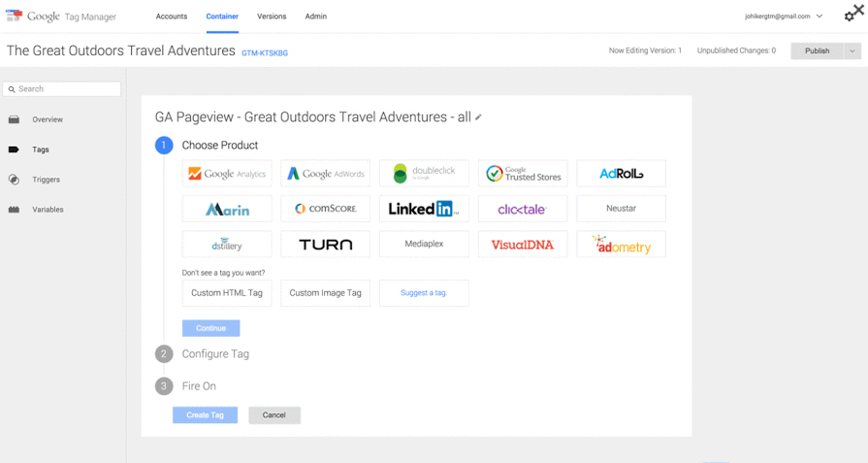Open settings via gear icon top right

point(849,17)
